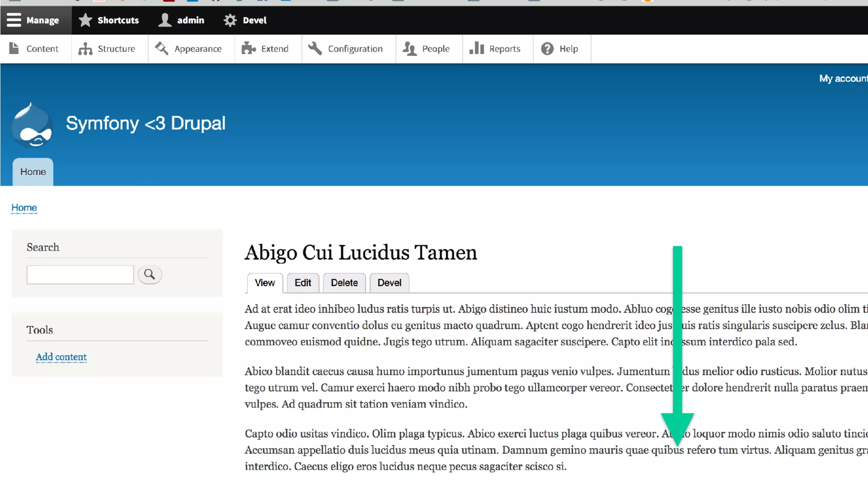Click the Help question mark icon
868x488 pixels.
point(547,49)
